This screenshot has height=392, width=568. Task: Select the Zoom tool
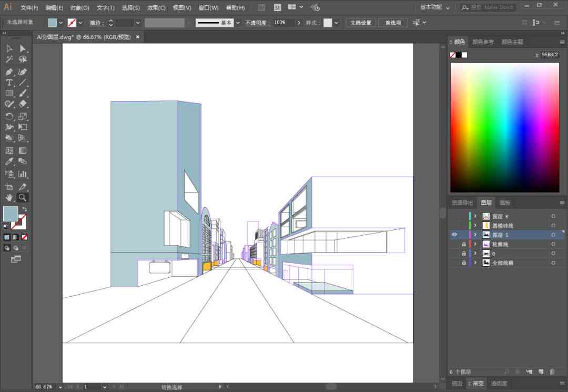[23, 197]
